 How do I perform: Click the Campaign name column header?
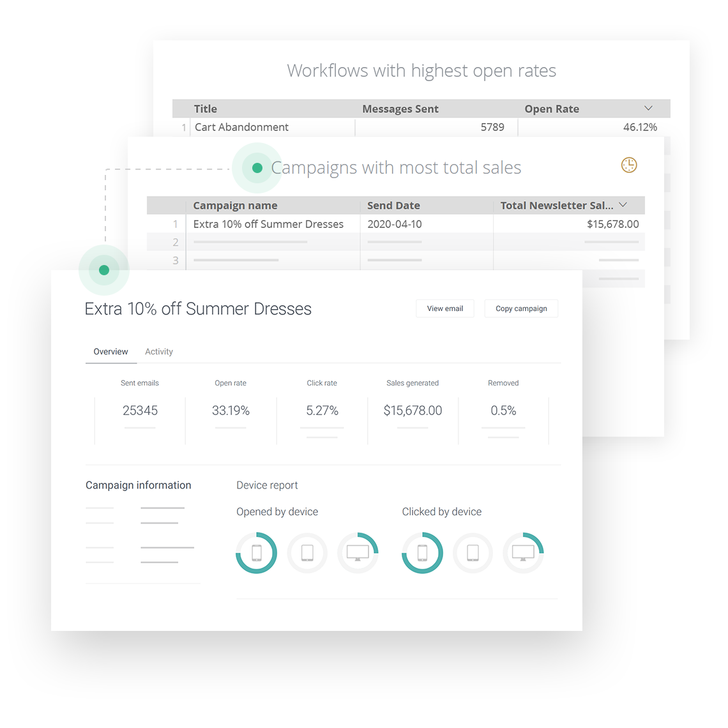point(235,205)
